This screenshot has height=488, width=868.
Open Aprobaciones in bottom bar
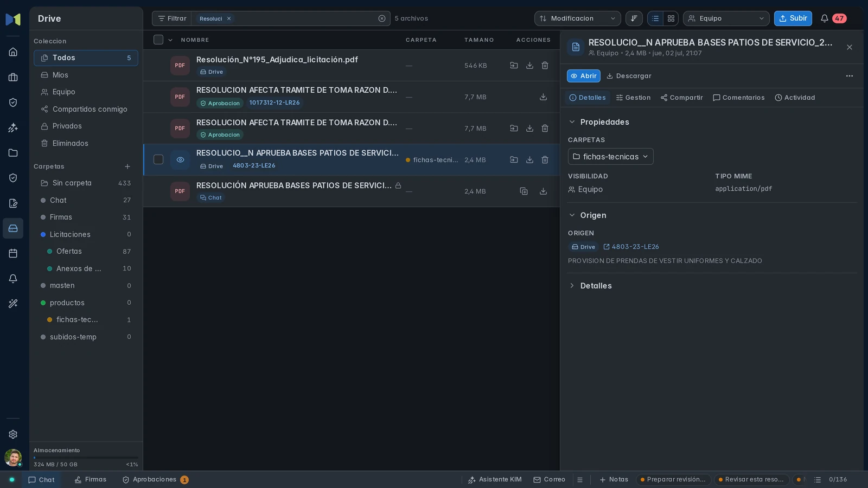[155, 480]
